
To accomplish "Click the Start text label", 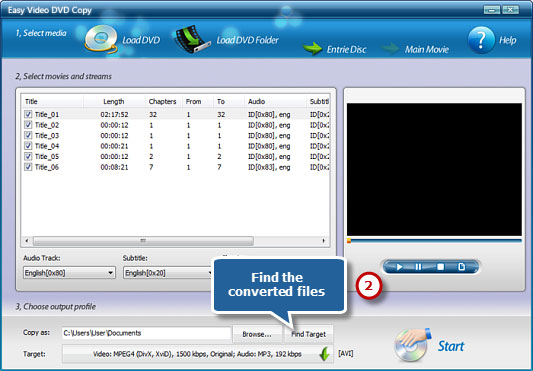I will tap(451, 346).
